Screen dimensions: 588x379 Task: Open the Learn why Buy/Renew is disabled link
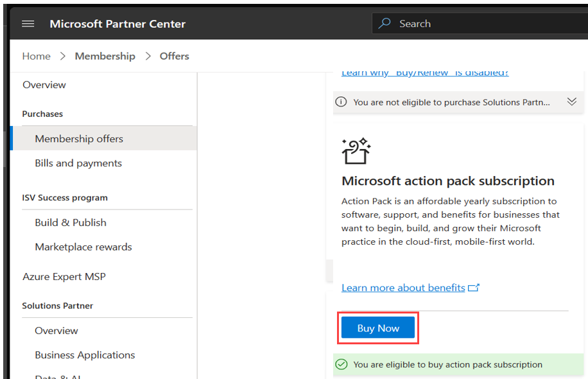tap(425, 73)
